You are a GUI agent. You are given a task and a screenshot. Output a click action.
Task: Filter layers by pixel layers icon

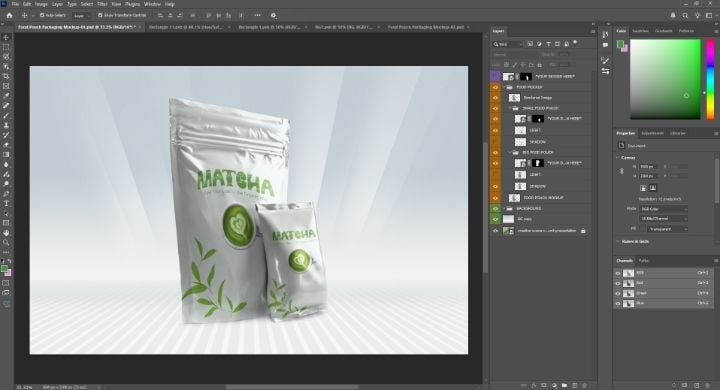(x=530, y=44)
